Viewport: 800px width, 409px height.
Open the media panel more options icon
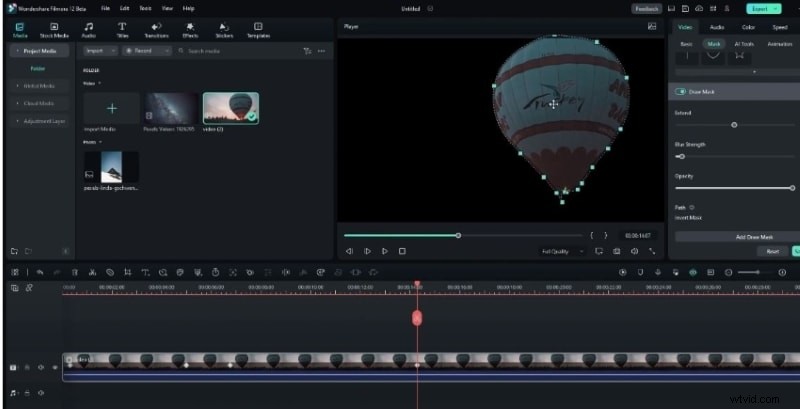321,51
